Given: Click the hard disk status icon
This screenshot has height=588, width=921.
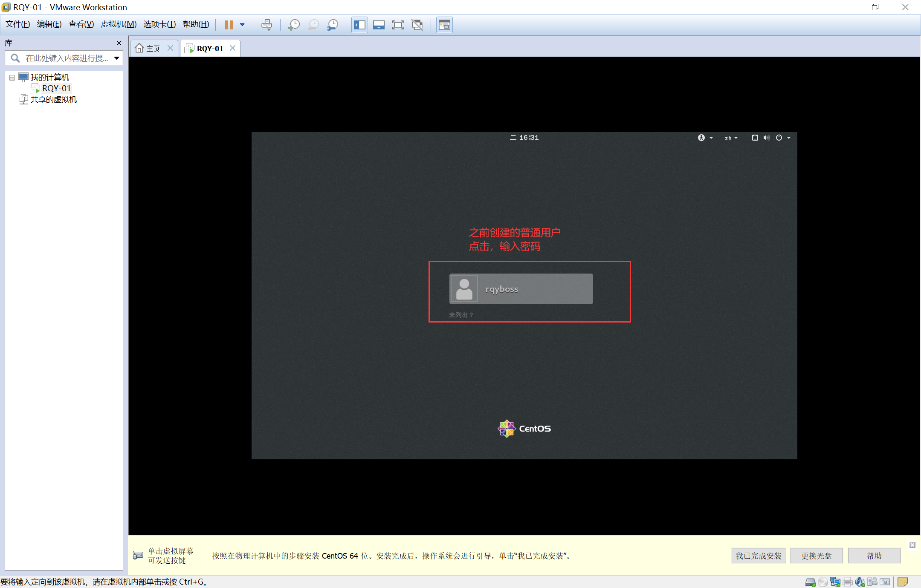Looking at the screenshot, I should click(x=810, y=582).
